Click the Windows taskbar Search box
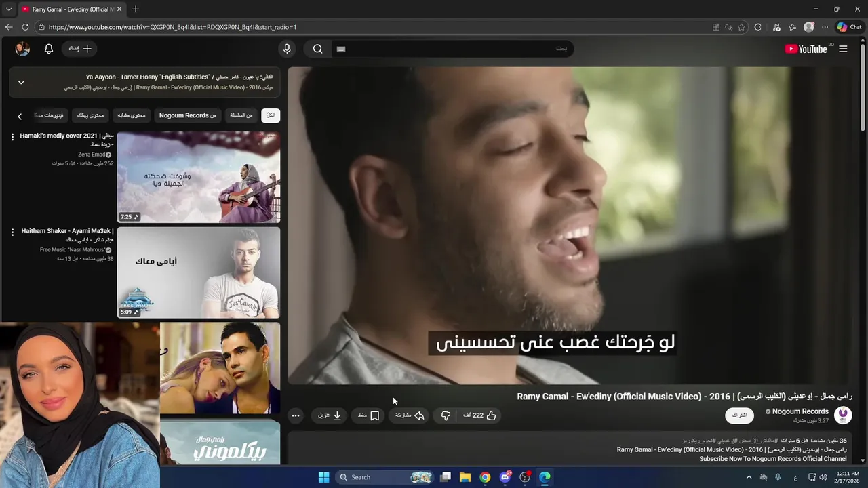The height and width of the screenshot is (488, 868). click(385, 477)
